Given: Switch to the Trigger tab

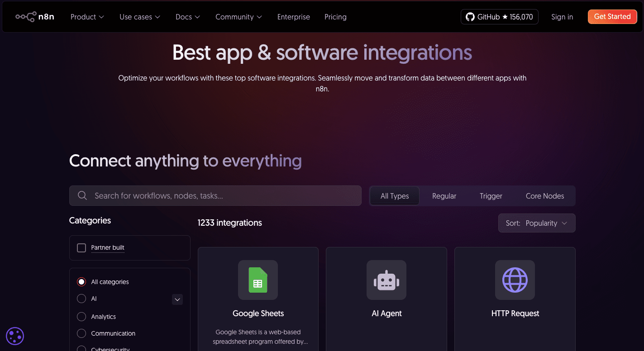Looking at the screenshot, I should tap(491, 196).
